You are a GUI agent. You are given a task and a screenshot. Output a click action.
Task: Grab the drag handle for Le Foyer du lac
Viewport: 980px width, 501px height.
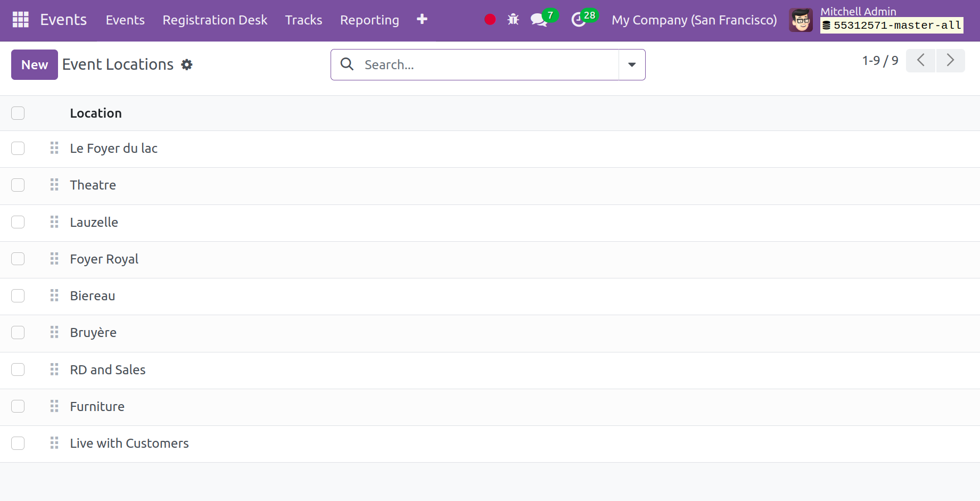[x=54, y=148]
